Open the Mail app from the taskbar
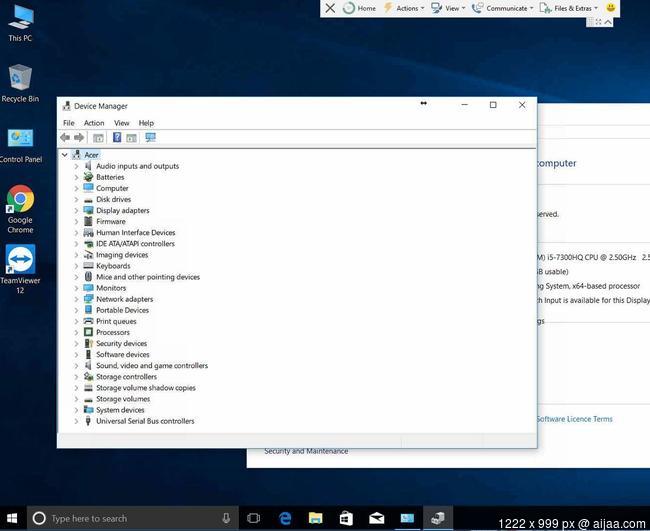650x531 pixels. coord(376,518)
